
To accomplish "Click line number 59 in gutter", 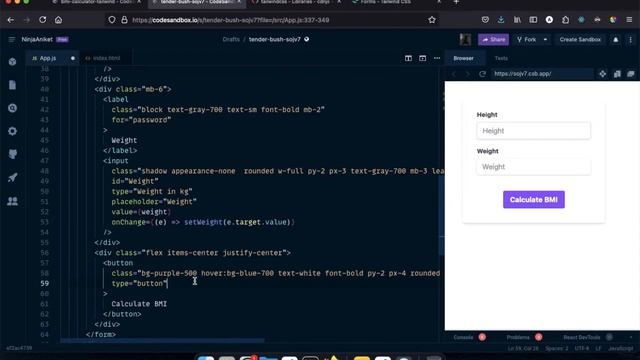I will point(44,283).
